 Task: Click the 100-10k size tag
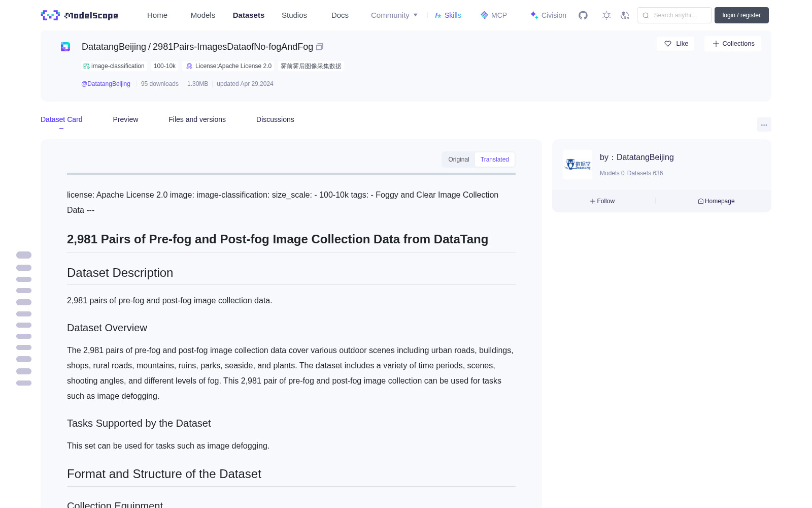pos(164,66)
